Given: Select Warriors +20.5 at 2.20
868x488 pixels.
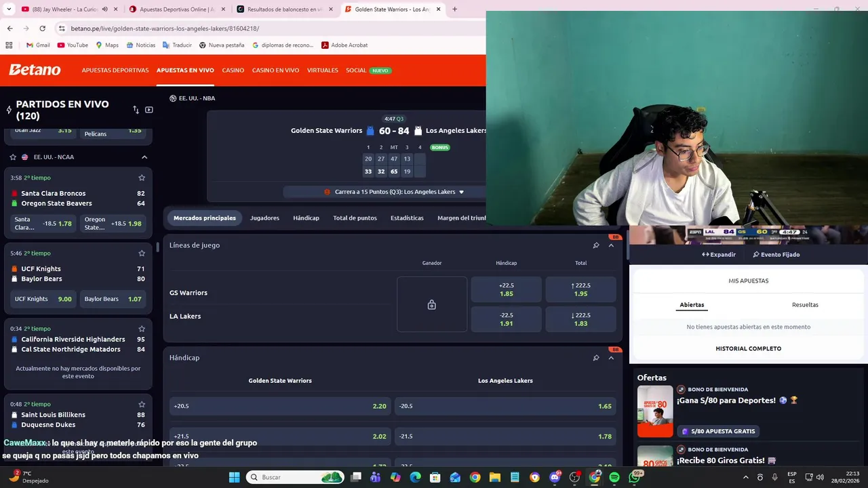Looking at the screenshot, I should tap(280, 406).
